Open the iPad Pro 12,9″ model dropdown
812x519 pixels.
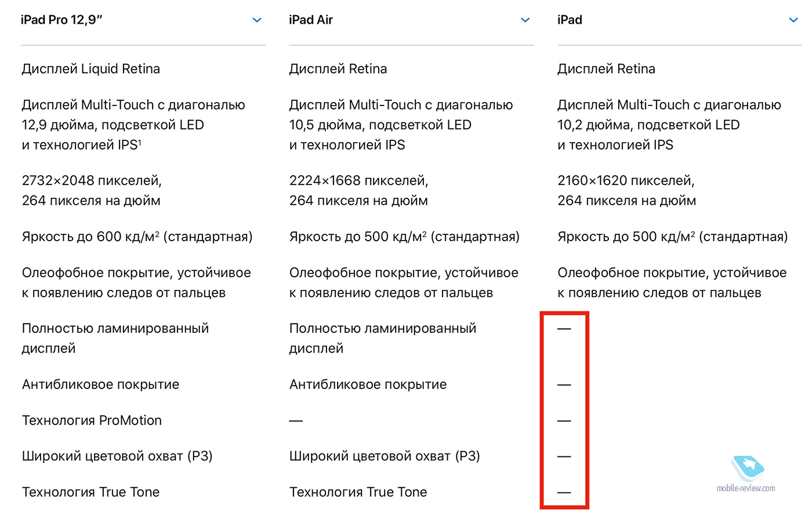(257, 20)
